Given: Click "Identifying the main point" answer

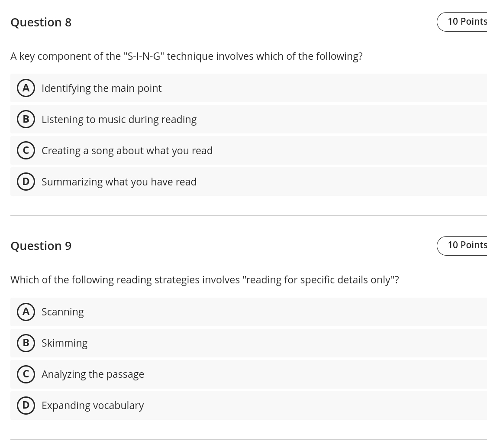Looking at the screenshot, I should pyautogui.click(x=101, y=88).
